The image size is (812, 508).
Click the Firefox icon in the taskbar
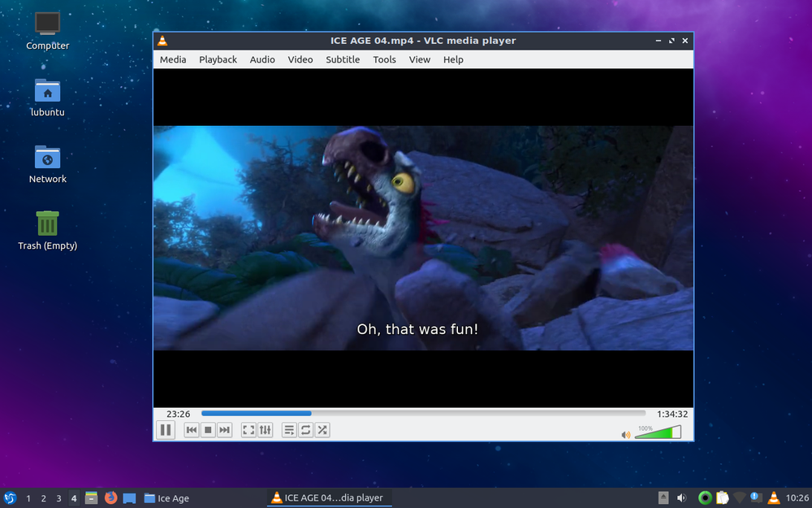(x=110, y=497)
